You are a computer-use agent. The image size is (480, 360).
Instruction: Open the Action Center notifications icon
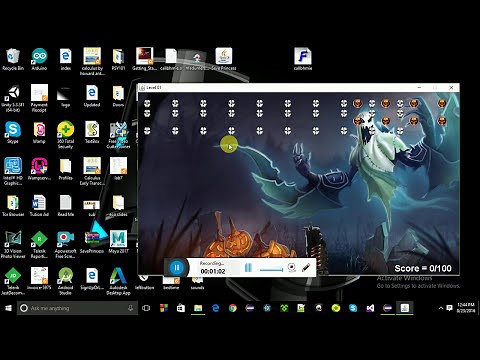point(449,308)
